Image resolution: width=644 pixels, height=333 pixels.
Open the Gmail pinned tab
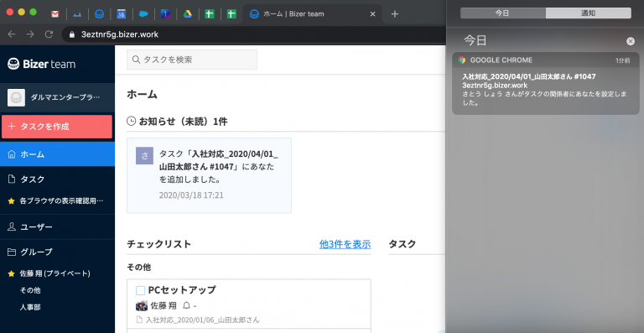[x=55, y=14]
